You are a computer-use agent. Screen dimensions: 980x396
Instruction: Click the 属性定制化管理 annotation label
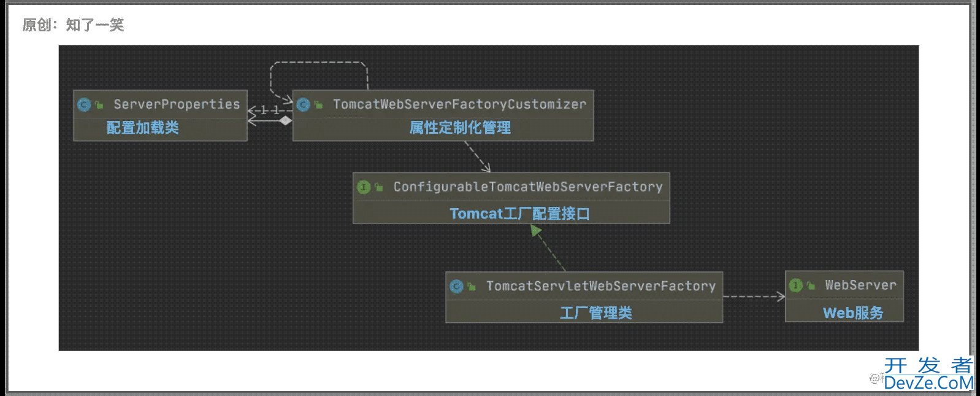460,128
